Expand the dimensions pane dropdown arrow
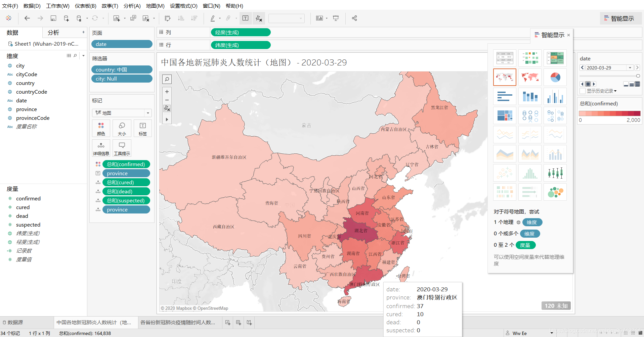Viewport: 644px width, 337px height. [83, 56]
